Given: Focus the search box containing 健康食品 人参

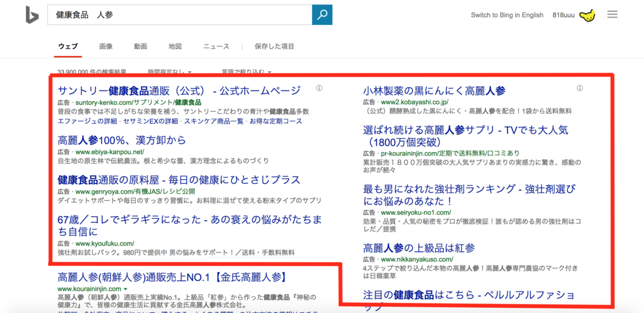Looking at the screenshot, I should (x=179, y=14).
